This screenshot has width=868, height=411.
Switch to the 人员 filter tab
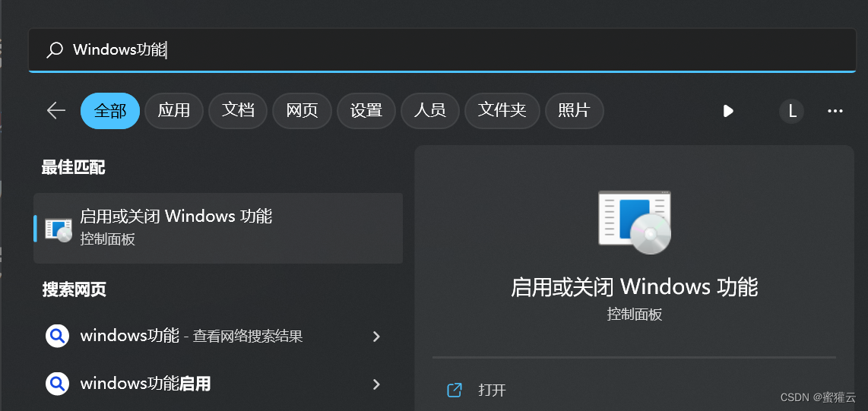click(x=430, y=111)
